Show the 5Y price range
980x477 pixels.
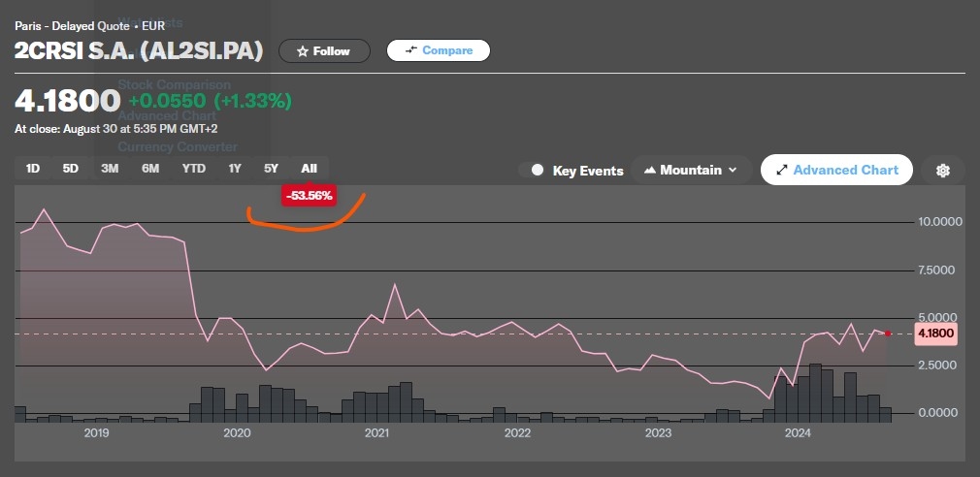(x=271, y=169)
